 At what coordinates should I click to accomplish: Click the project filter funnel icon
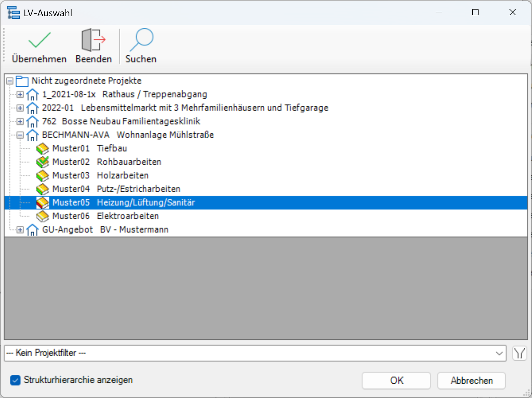pos(519,353)
